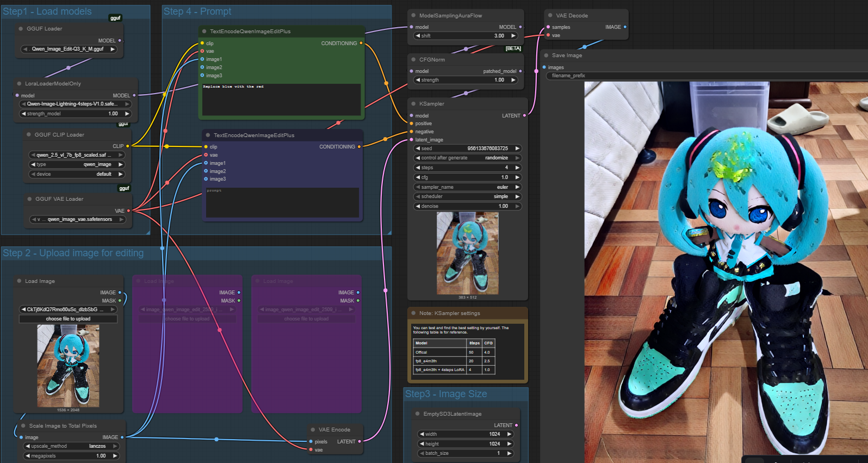Collapse the Save Image node using its dot

546,55
